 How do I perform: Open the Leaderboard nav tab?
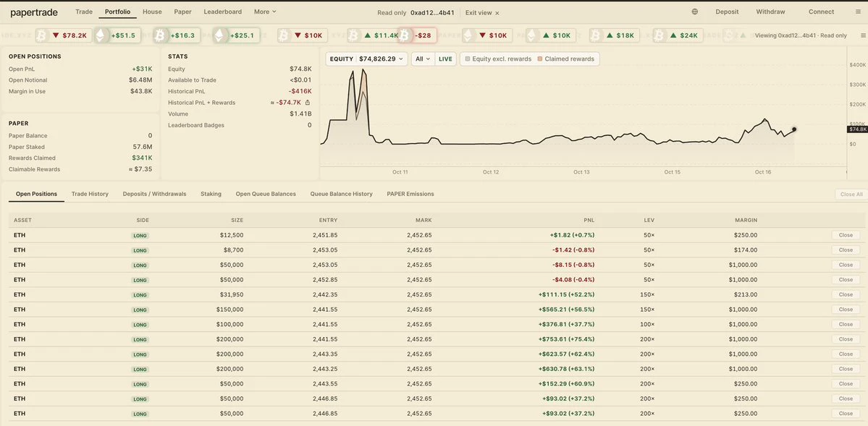[x=222, y=12]
